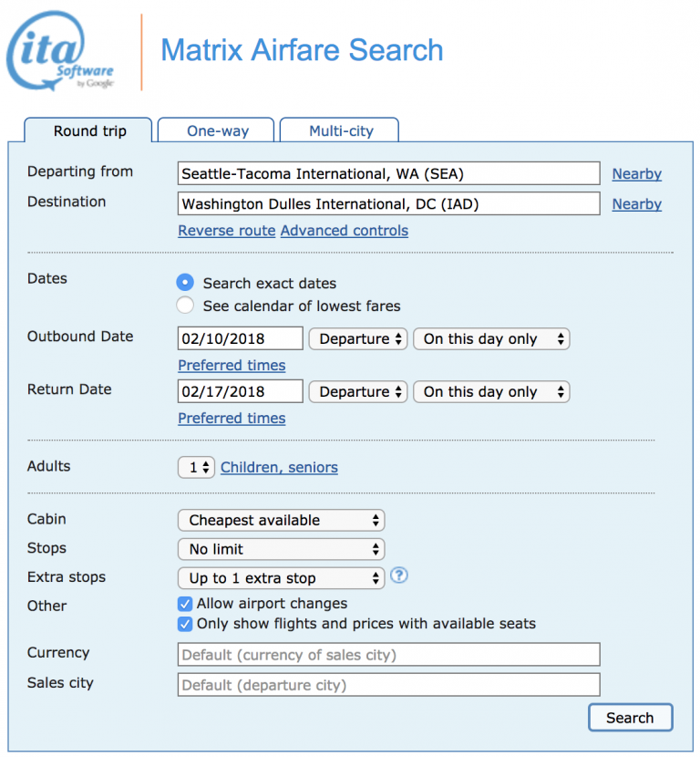Open the Extra stops dropdown
Viewport: 700px width, 757px height.
[281, 577]
